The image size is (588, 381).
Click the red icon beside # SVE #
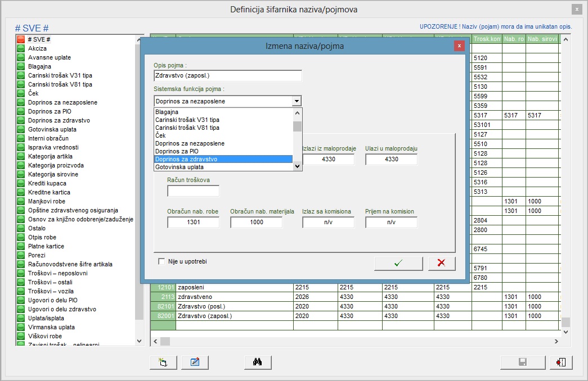[21, 39]
